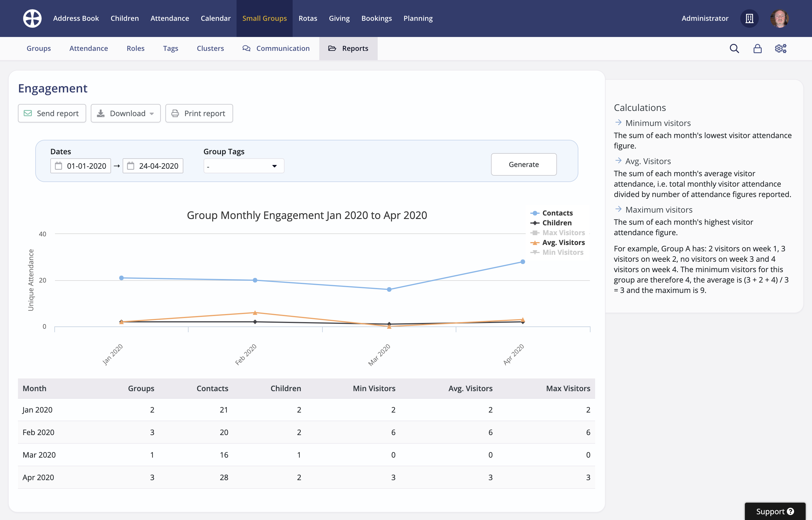Screen dimensions: 812x520
Task: Open module settings gears icon
Action: pos(780,49)
